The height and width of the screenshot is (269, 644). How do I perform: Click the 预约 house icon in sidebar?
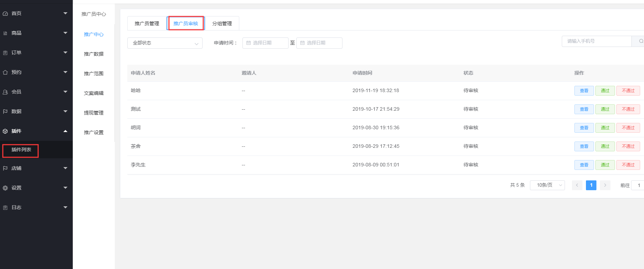click(5, 73)
